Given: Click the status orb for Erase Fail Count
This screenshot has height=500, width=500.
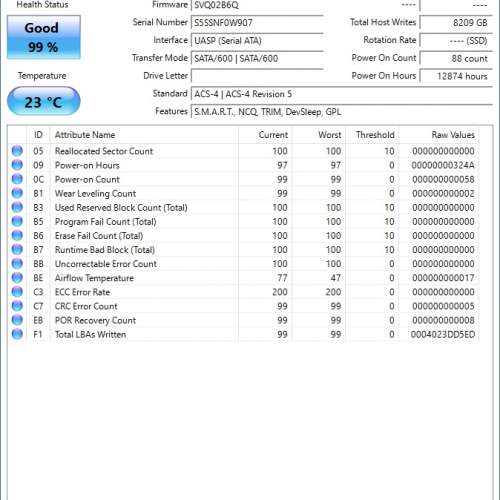Looking at the screenshot, I should [17, 236].
